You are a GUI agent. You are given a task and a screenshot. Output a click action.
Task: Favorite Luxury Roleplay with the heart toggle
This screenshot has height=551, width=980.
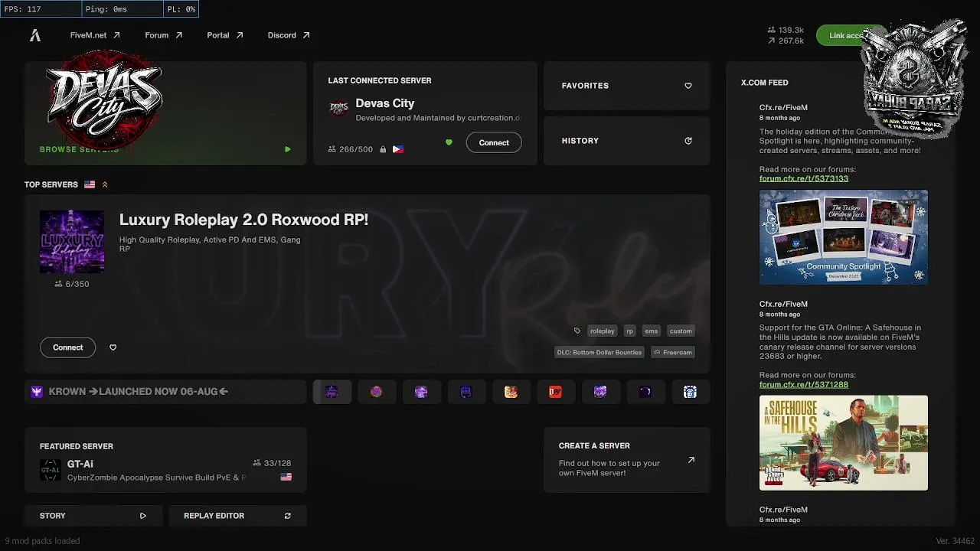(x=113, y=347)
